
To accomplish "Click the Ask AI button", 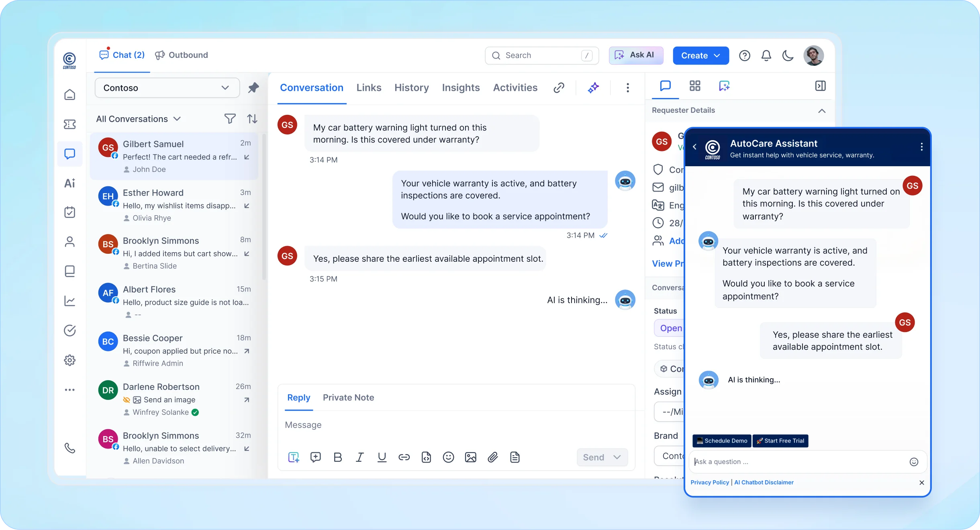I will (636, 55).
